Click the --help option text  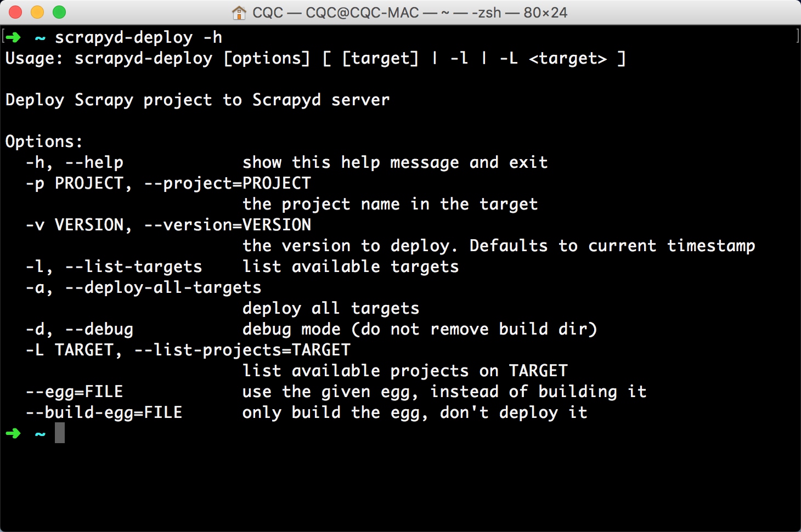point(94,162)
